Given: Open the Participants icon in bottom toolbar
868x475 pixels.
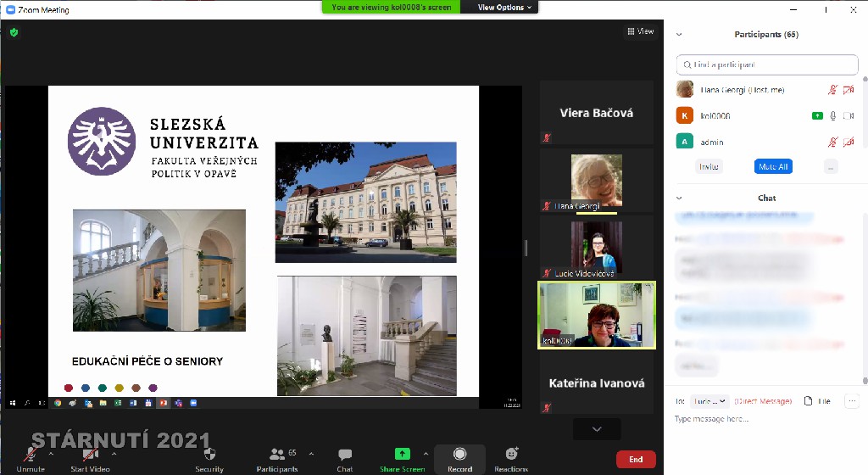Looking at the screenshot, I should (x=277, y=455).
